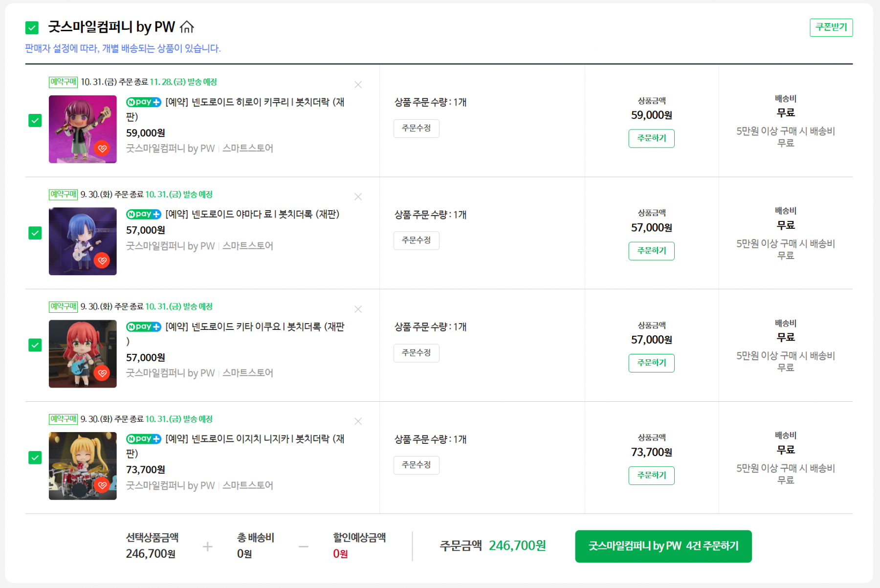Click the 쿠폰받기 coupon button
This screenshot has height=588, width=880.
(x=831, y=27)
